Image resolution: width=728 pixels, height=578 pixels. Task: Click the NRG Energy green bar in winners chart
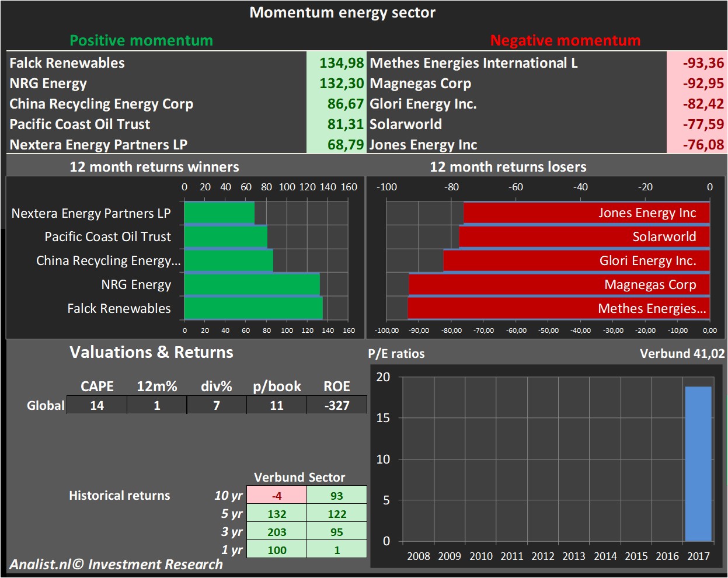[252, 284]
